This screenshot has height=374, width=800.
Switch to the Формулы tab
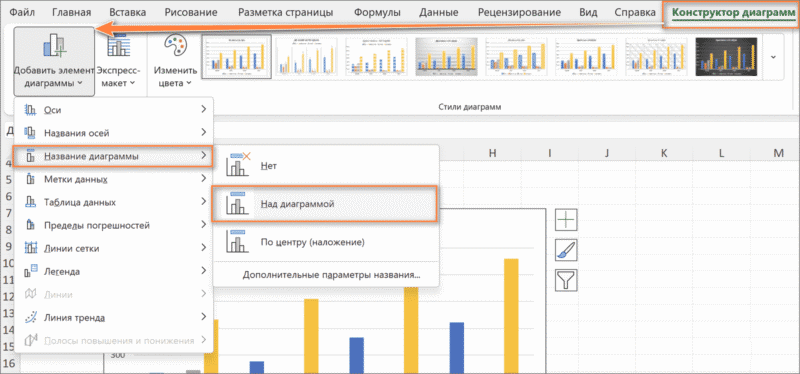pos(377,12)
